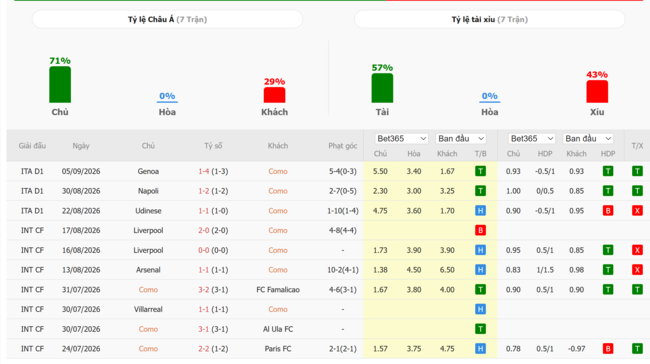The width and height of the screenshot is (650, 364).
Task: Select the T/B green T badge in Napoli row
Action: (x=480, y=191)
